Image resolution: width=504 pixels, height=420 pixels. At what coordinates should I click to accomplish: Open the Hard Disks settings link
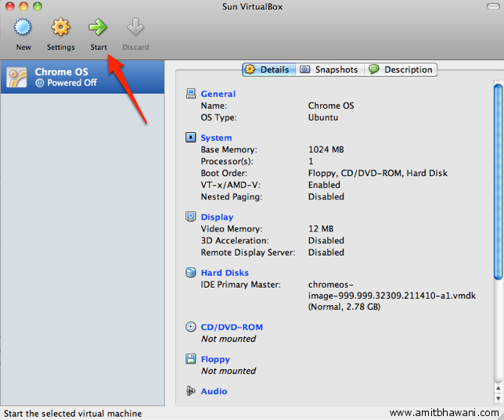click(x=225, y=273)
